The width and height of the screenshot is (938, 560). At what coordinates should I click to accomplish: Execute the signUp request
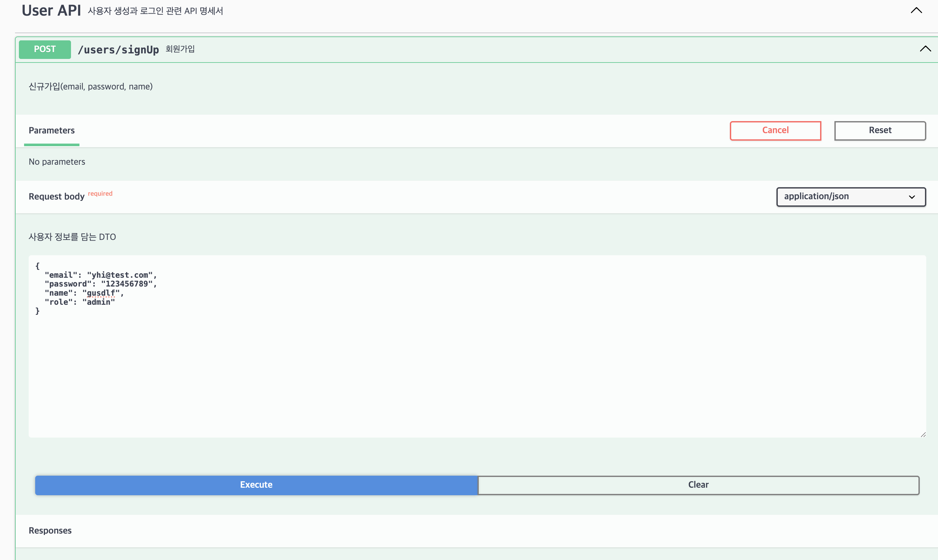(x=256, y=485)
